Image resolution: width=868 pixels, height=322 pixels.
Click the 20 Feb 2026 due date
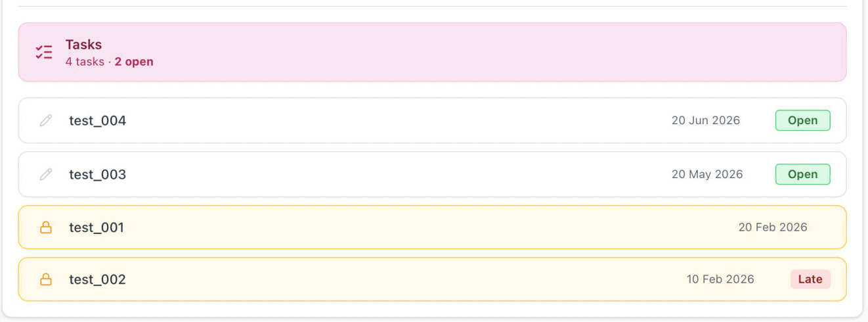772,227
